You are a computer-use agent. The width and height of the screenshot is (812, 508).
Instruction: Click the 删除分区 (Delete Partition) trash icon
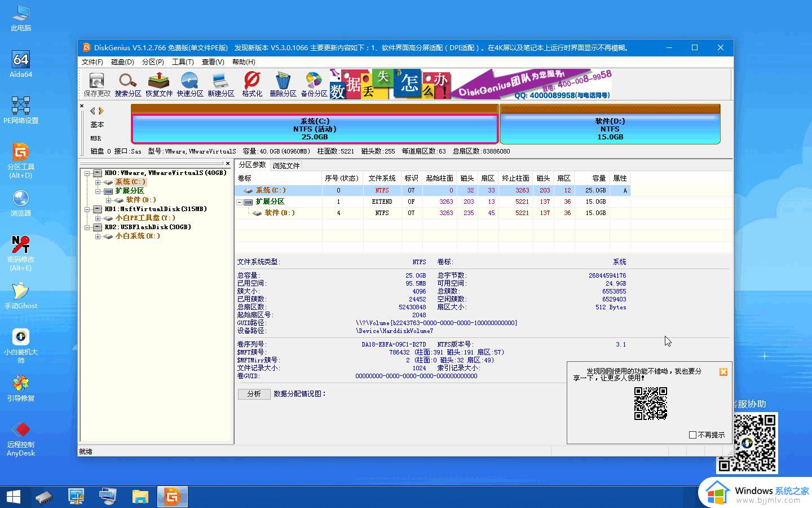[x=283, y=85]
